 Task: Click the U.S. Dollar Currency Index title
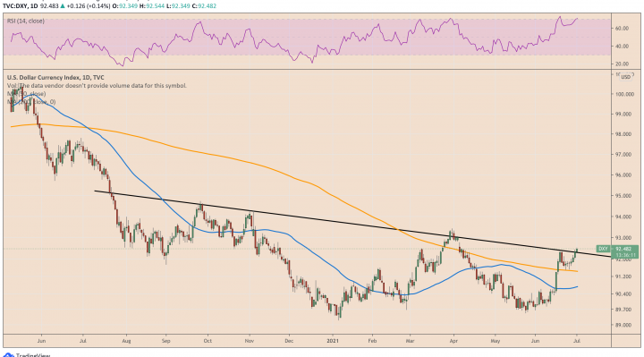pos(55,77)
